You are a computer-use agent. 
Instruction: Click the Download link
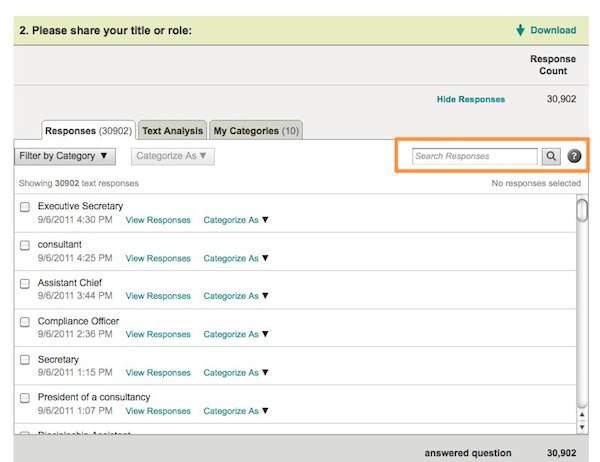pyautogui.click(x=553, y=30)
